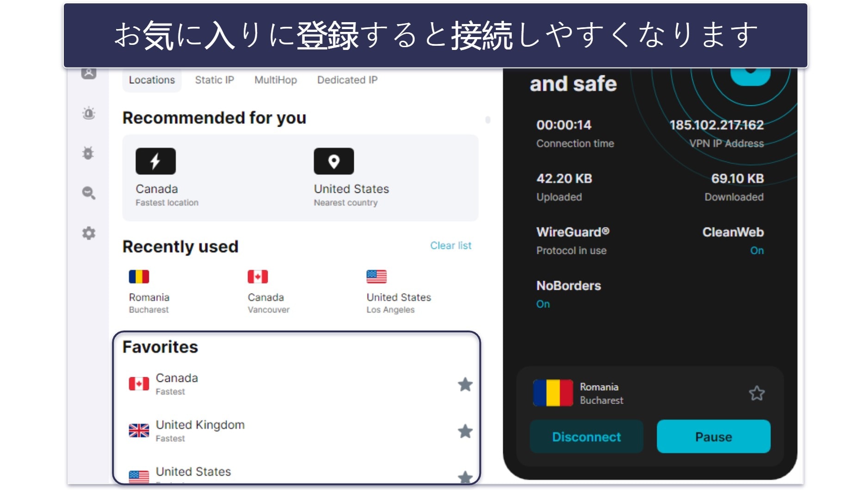868x490 pixels.
Task: Select United Kingdom Fastest in Favorites
Action: (301, 431)
